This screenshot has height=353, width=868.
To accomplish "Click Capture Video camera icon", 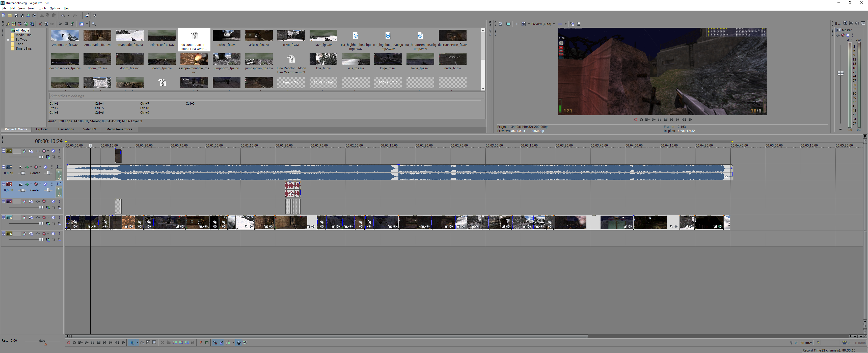I will point(20,24).
